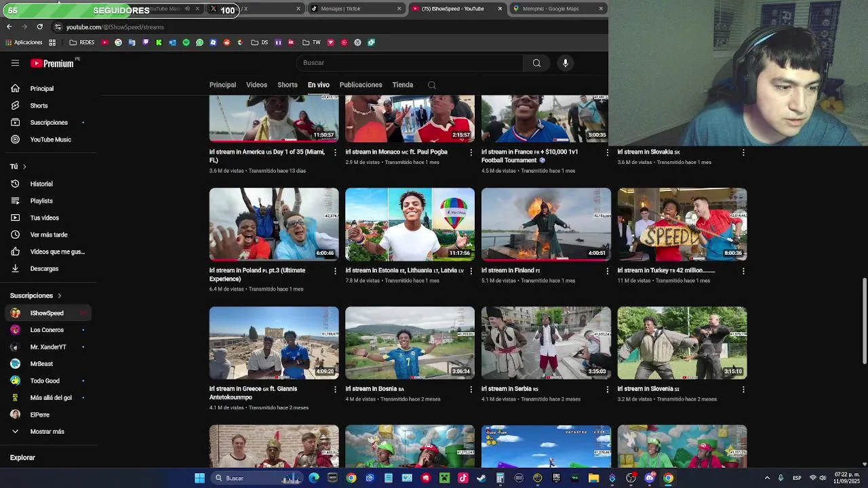The height and width of the screenshot is (488, 868).
Task: Open the burning man Finland thumbnail
Action: [x=546, y=224]
